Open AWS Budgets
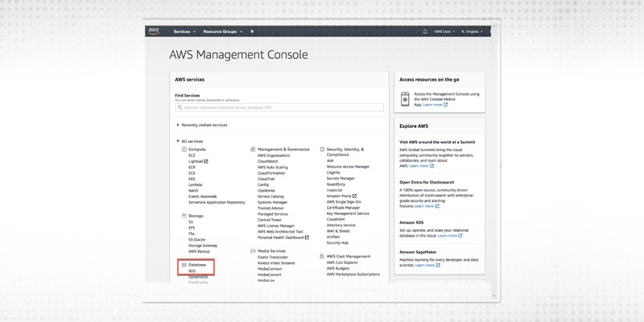This screenshot has height=322, width=644. tap(338, 268)
